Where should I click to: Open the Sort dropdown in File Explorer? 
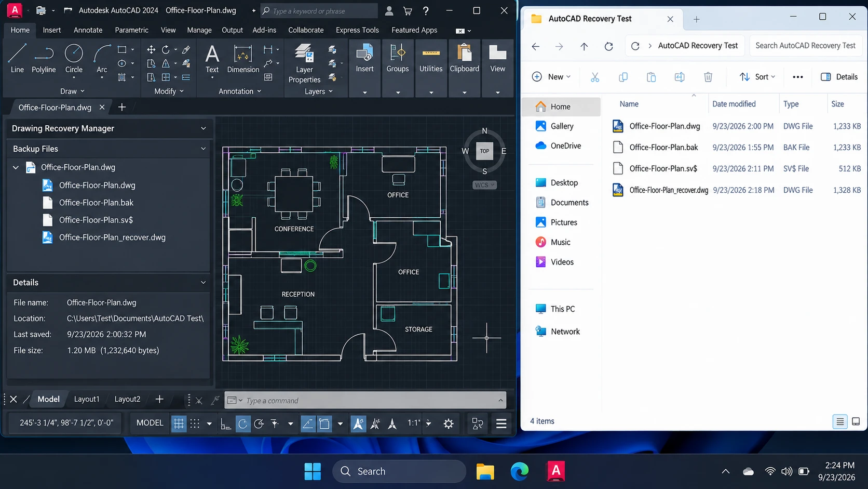coord(757,77)
